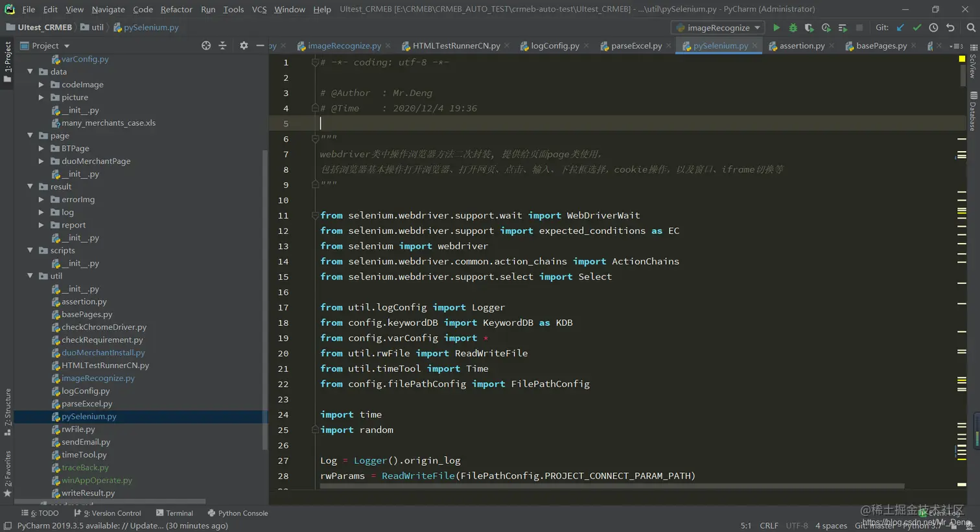Switch to the logConfig.py editor tab
This screenshot has width=980, height=532.
click(554, 46)
